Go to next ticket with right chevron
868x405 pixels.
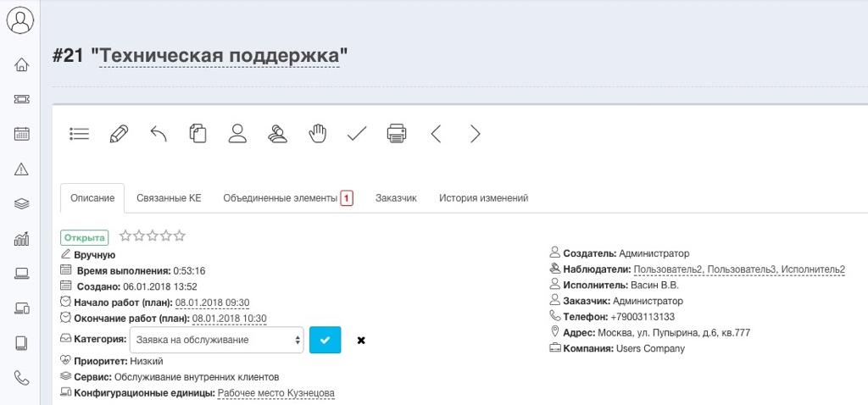point(475,134)
